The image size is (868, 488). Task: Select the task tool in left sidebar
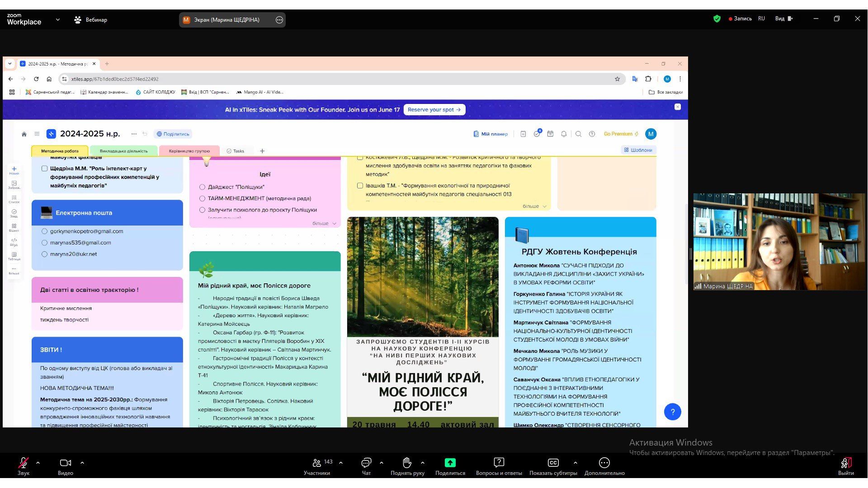tap(14, 213)
